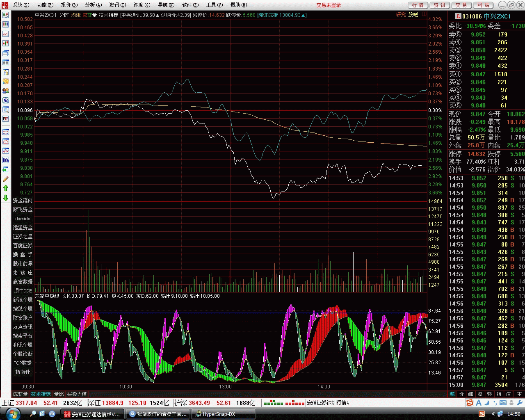This screenshot has width=525, height=420.
Task: Open the Windows Start button
Action: coord(12,413)
